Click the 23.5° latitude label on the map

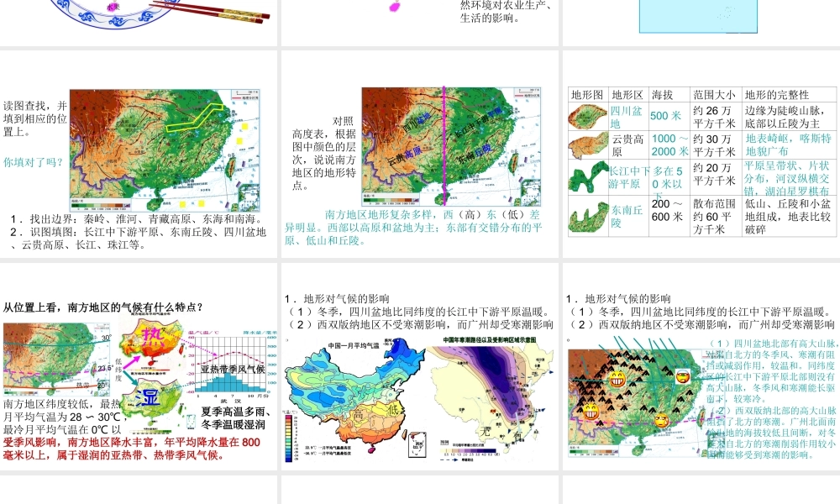(x=105, y=368)
